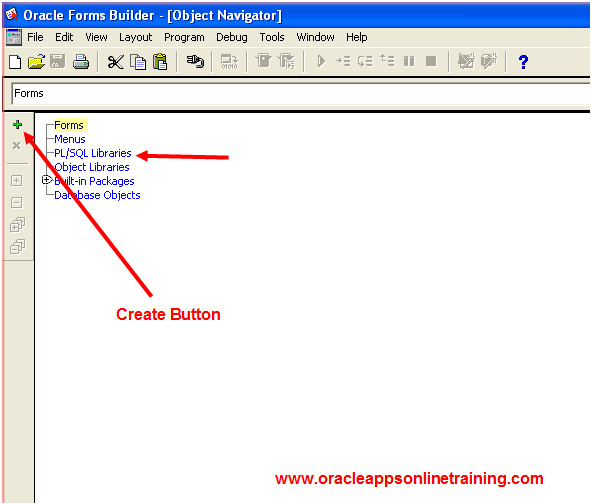Click the sidebar Expand All button
Screen dimensions: 591x504
coord(17,225)
